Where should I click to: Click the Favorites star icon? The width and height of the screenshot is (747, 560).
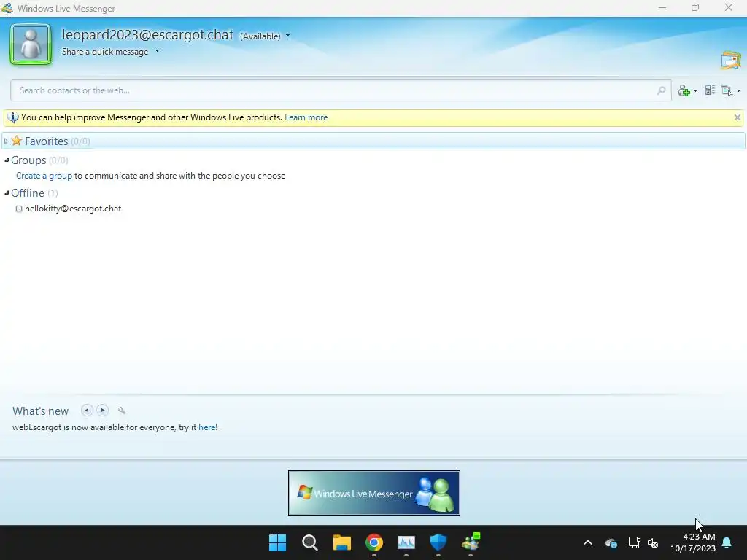[x=17, y=141]
